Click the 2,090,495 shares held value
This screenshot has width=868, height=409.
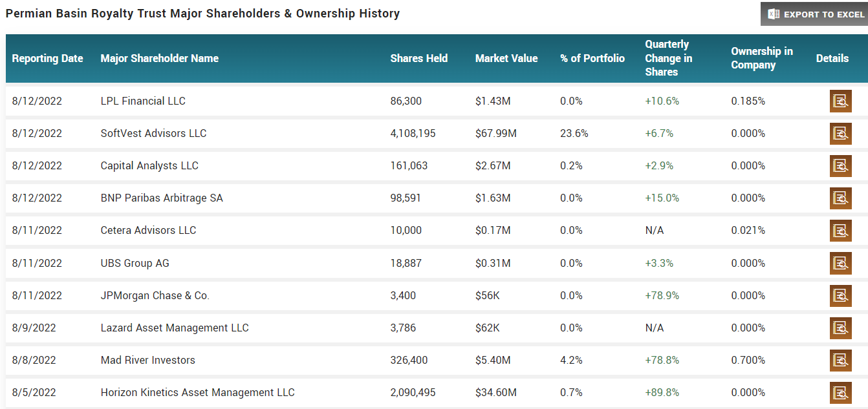pyautogui.click(x=413, y=392)
